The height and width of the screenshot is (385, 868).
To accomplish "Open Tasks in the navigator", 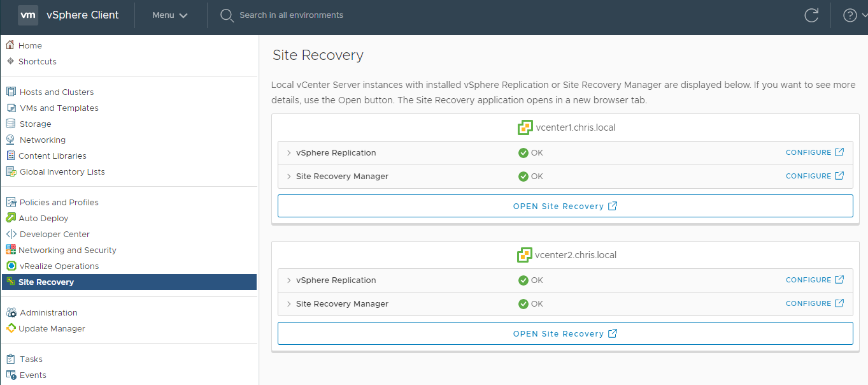I will tap(31, 359).
